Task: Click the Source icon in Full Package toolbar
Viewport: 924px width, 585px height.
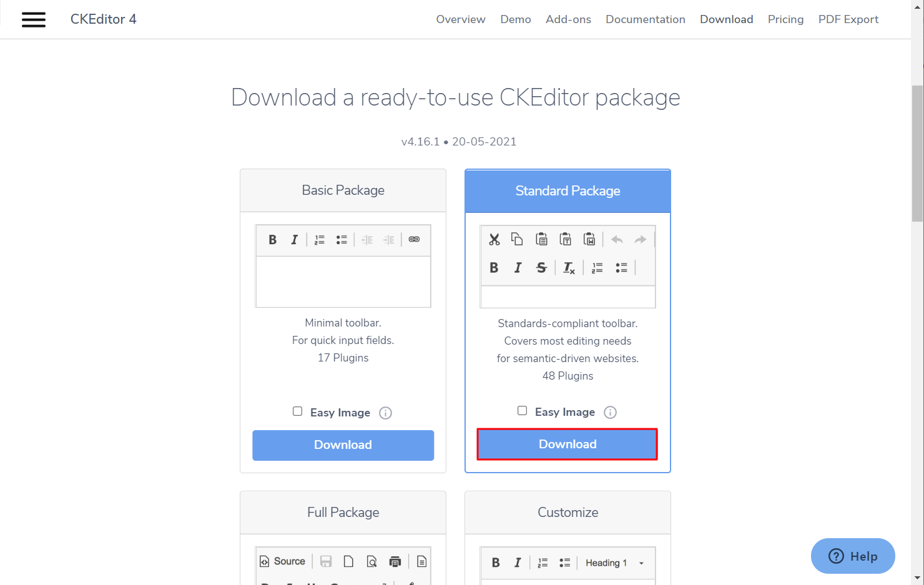Action: tap(283, 561)
